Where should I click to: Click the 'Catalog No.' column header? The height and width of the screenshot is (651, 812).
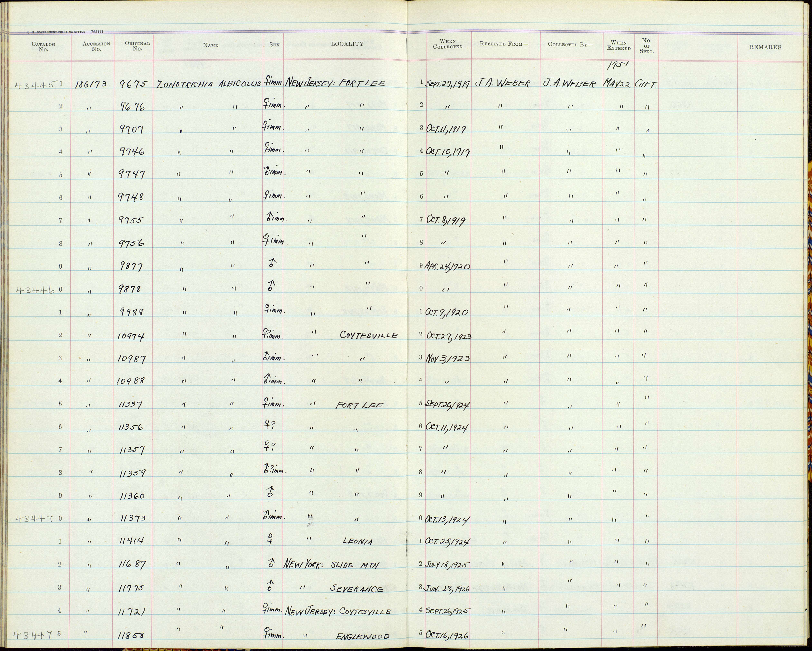click(43, 47)
